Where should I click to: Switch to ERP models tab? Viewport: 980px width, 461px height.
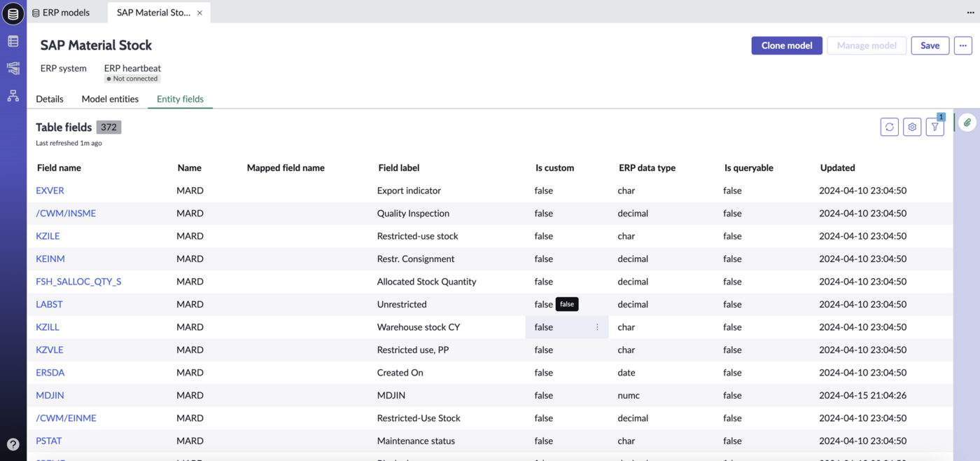click(61, 13)
